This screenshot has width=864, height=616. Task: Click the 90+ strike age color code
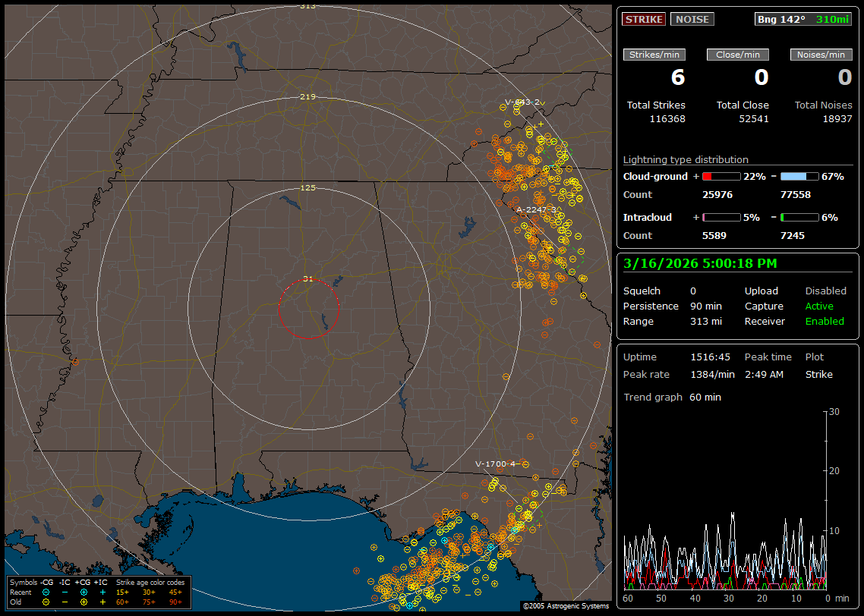coord(174,602)
